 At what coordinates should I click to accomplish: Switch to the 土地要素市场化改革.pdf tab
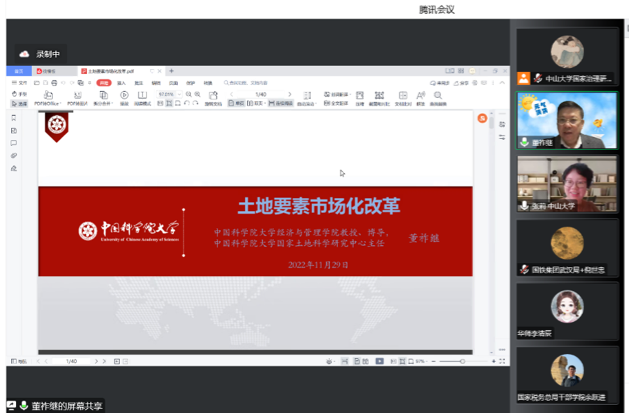click(x=120, y=71)
